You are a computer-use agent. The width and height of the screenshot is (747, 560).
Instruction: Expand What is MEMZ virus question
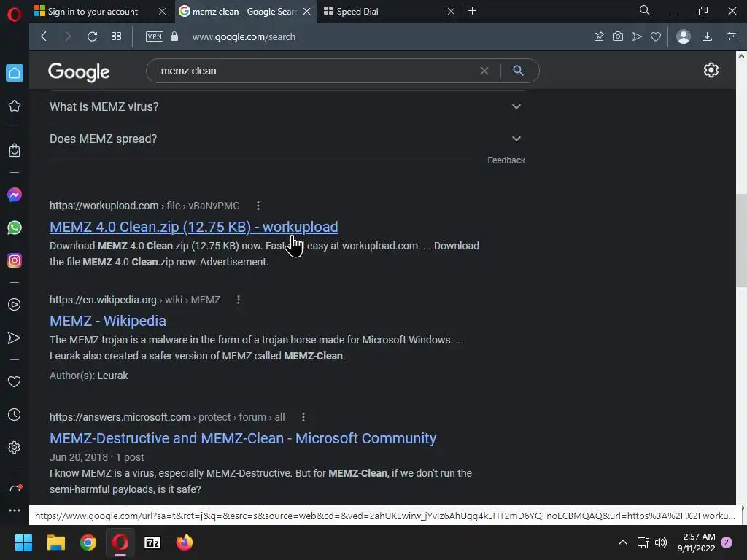[x=287, y=106]
